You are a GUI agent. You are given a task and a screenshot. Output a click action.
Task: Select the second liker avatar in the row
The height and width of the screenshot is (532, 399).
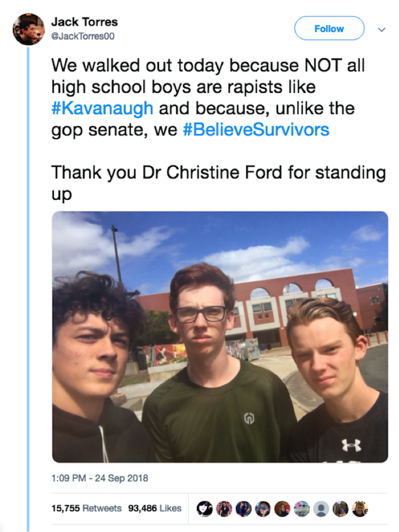point(224,509)
